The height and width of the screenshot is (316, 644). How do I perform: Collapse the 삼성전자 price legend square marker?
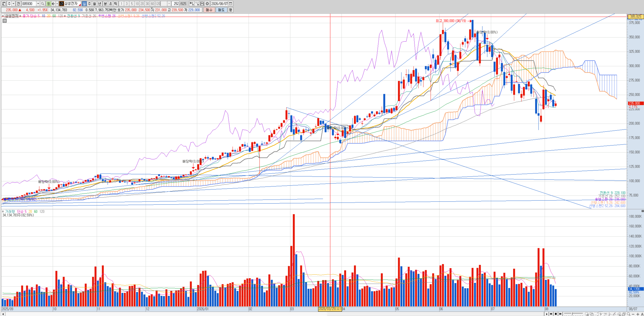3,16
